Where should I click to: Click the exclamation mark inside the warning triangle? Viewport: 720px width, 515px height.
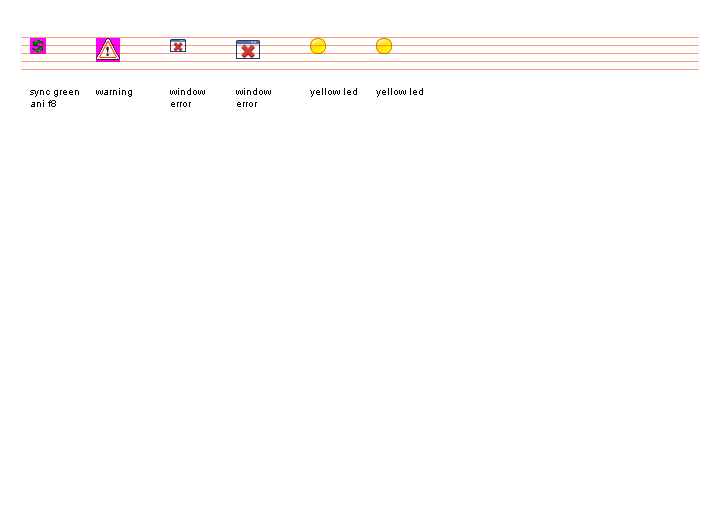coord(108,51)
